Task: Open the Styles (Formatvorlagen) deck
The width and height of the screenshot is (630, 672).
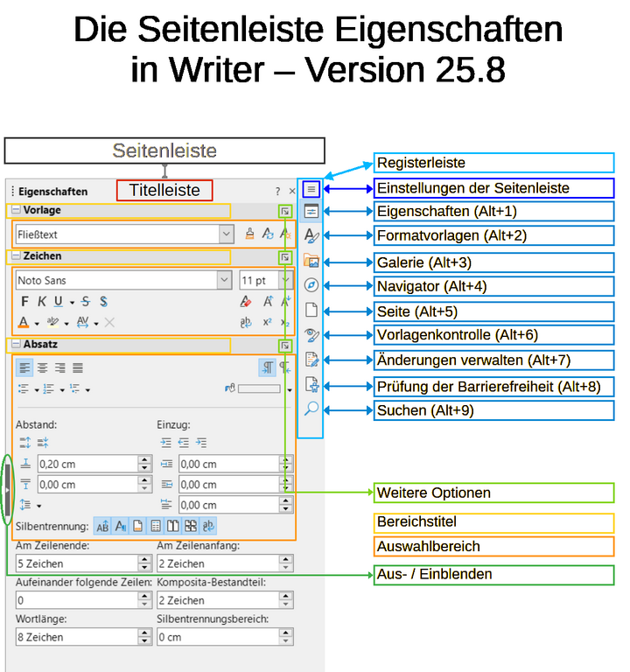Action: click(311, 235)
